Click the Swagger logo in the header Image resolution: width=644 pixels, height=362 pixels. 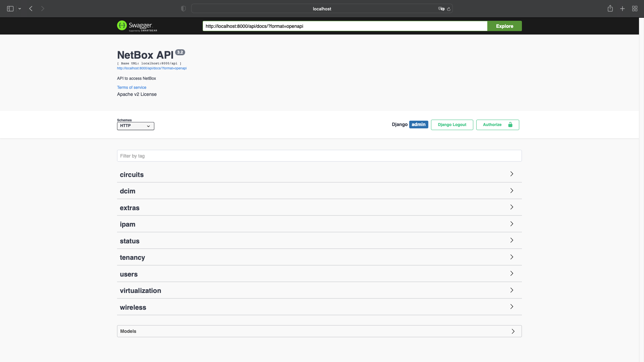tap(137, 26)
